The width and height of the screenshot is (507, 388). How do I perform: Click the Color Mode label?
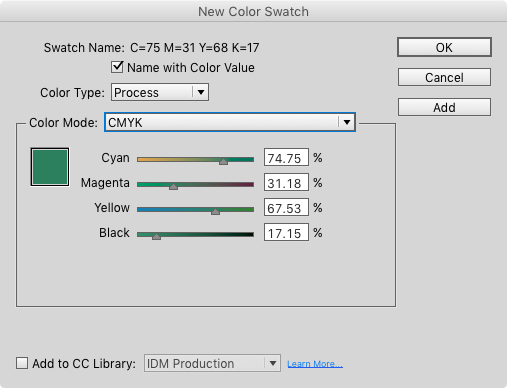point(63,123)
